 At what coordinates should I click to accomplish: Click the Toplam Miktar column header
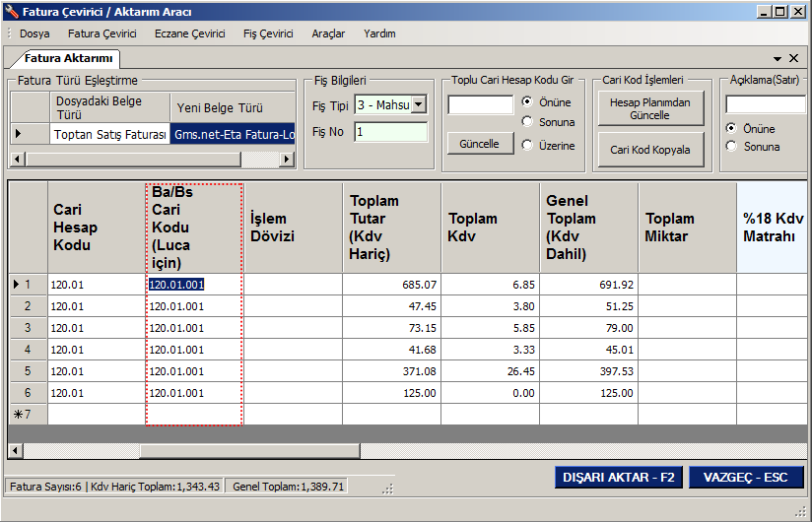click(687, 228)
